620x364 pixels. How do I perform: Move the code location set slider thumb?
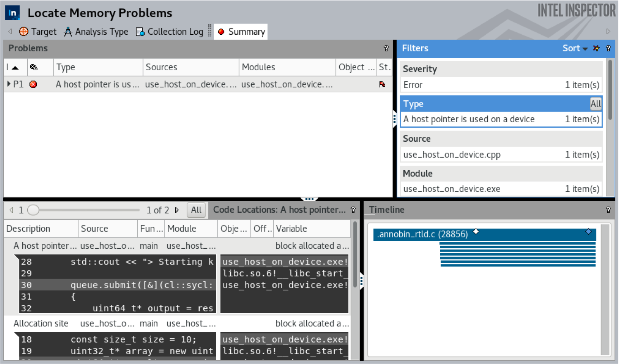click(33, 210)
